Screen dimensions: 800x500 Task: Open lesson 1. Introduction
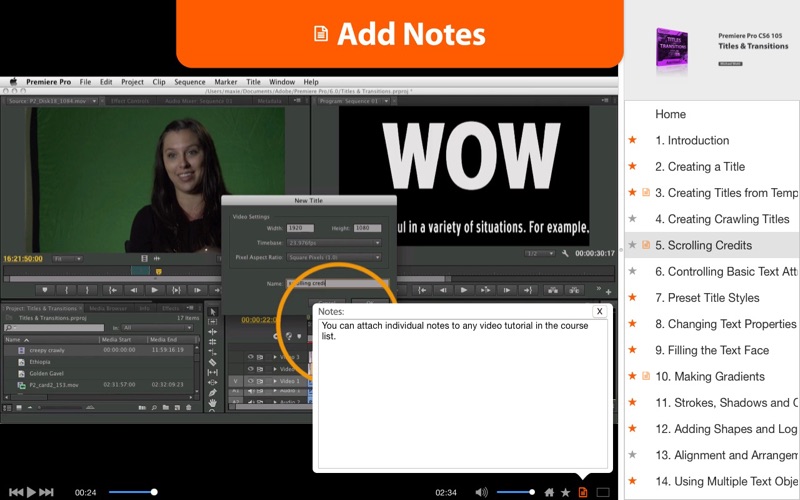692,140
